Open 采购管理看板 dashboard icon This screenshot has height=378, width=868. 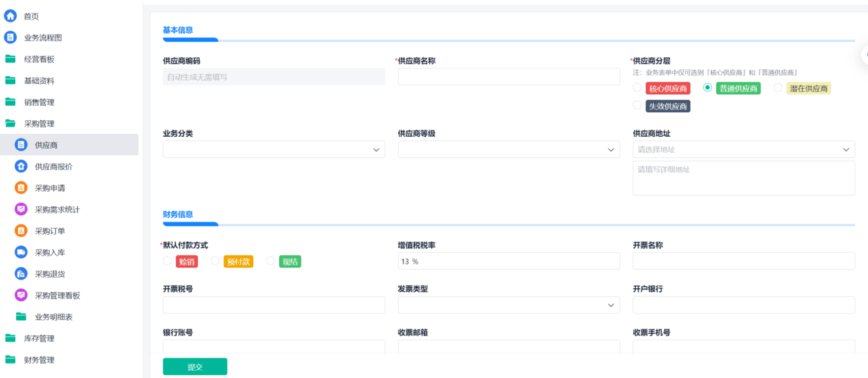point(21,295)
